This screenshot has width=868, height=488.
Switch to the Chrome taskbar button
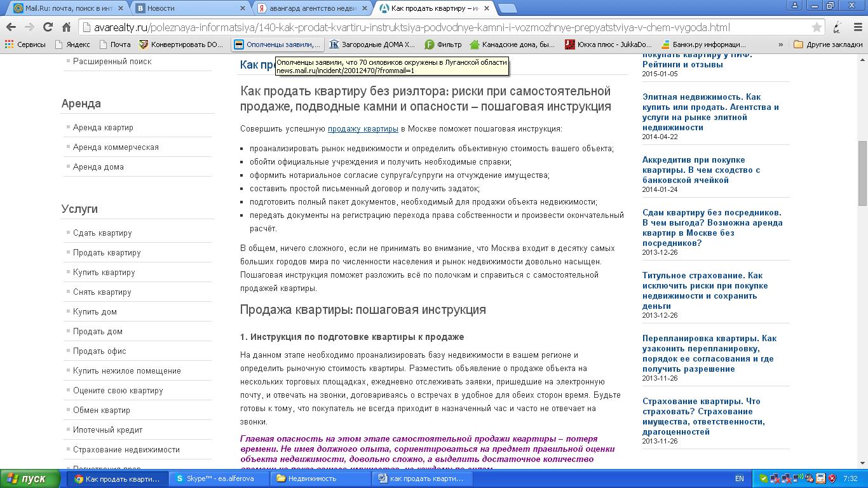pos(118,478)
